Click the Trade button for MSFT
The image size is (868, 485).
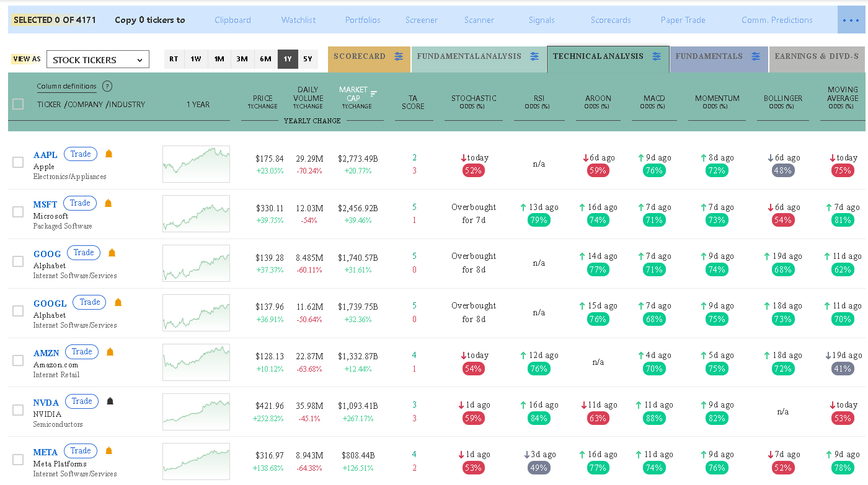pyautogui.click(x=80, y=203)
